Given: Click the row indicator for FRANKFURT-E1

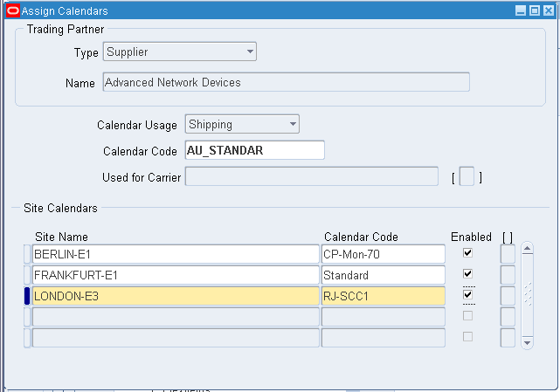Looking at the screenshot, I should pyautogui.click(x=27, y=275).
